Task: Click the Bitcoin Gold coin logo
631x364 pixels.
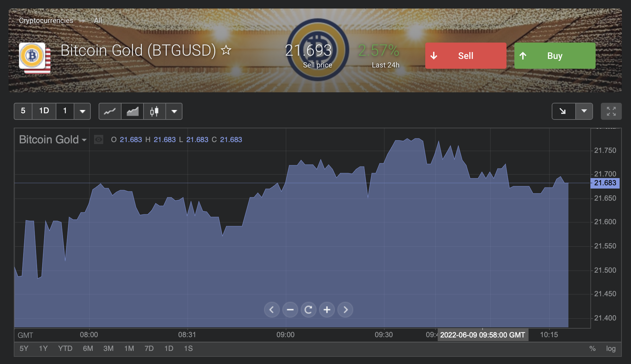Action: tap(32, 56)
